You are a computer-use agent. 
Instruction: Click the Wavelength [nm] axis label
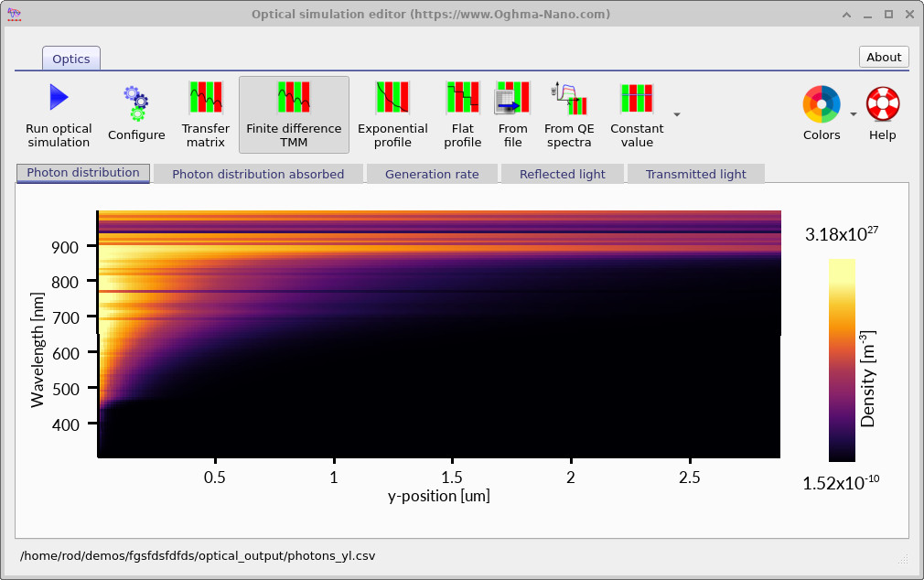(x=38, y=350)
